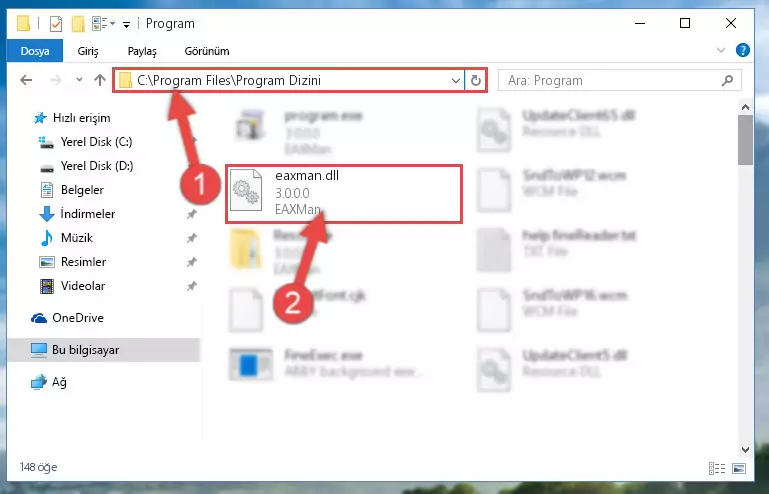769x494 pixels.
Task: Open Videolar folder in sidebar
Action: click(x=72, y=286)
